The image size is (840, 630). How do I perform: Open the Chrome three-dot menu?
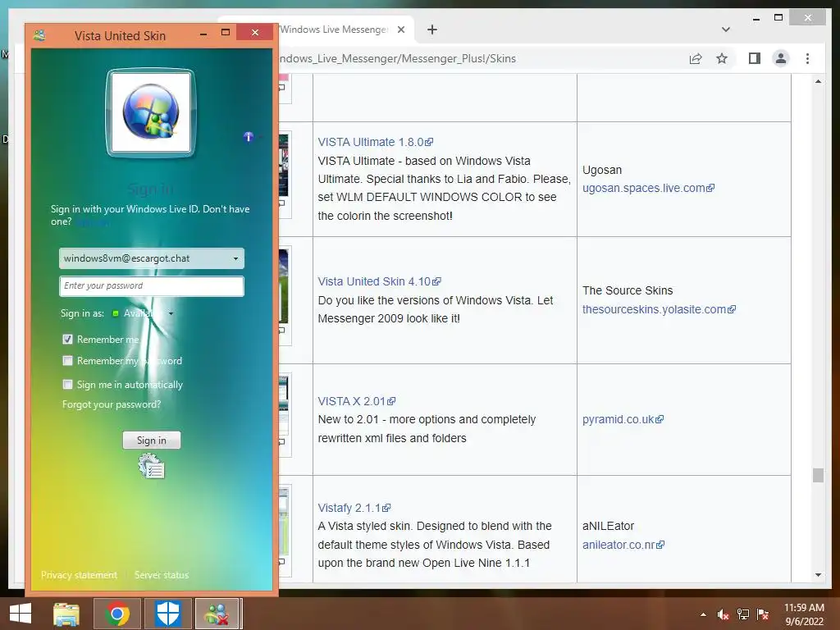click(x=807, y=58)
